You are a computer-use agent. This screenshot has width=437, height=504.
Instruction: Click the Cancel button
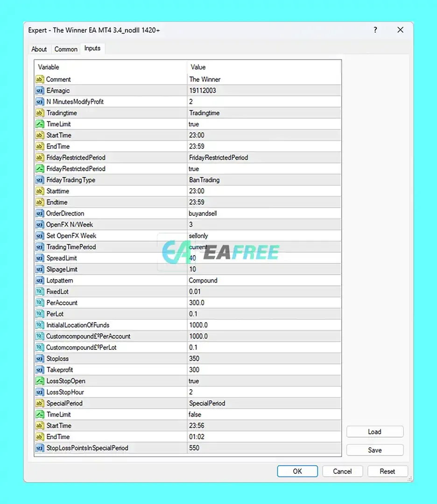(x=342, y=471)
